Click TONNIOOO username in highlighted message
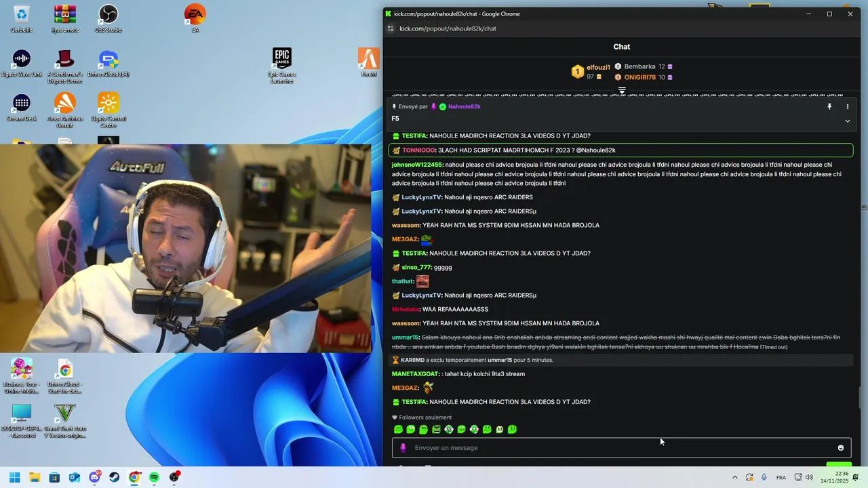The height and width of the screenshot is (488, 868). pyautogui.click(x=418, y=150)
